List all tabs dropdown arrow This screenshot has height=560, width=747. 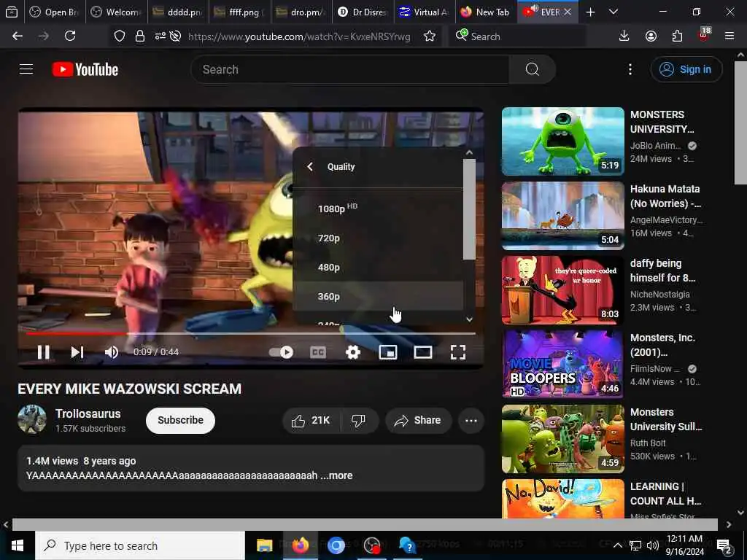click(x=613, y=12)
